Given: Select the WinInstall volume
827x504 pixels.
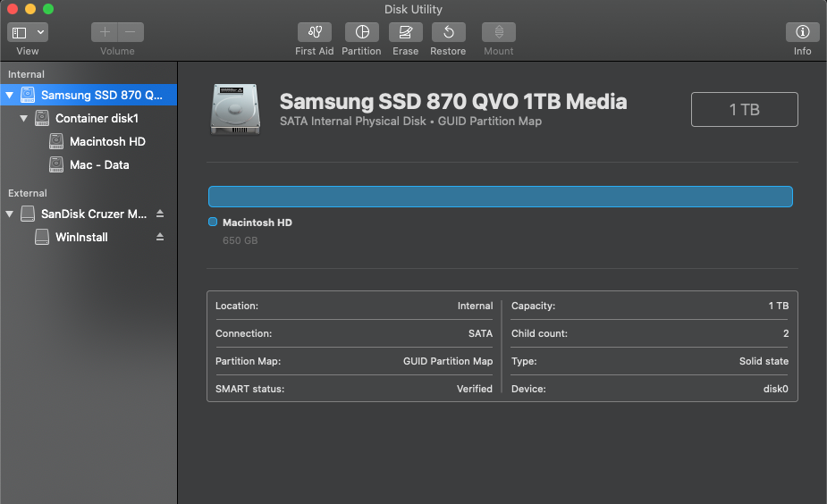Looking at the screenshot, I should pyautogui.click(x=89, y=237).
